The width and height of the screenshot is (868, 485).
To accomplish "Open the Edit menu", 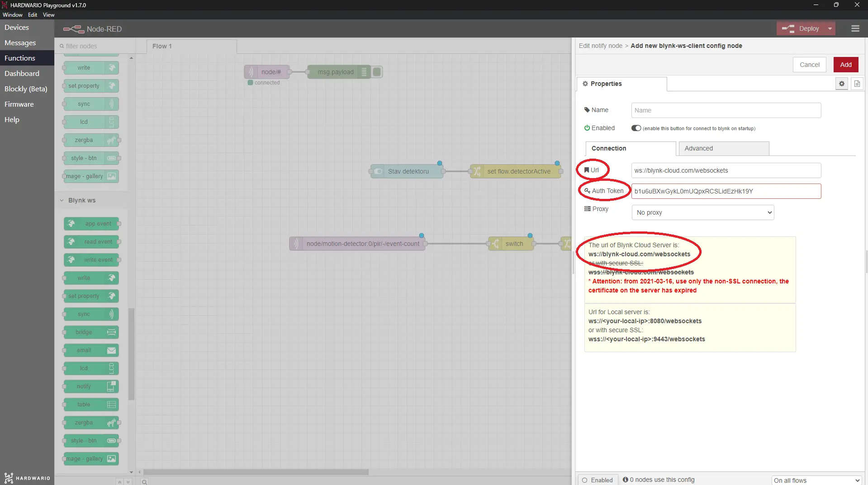I will click(x=33, y=15).
